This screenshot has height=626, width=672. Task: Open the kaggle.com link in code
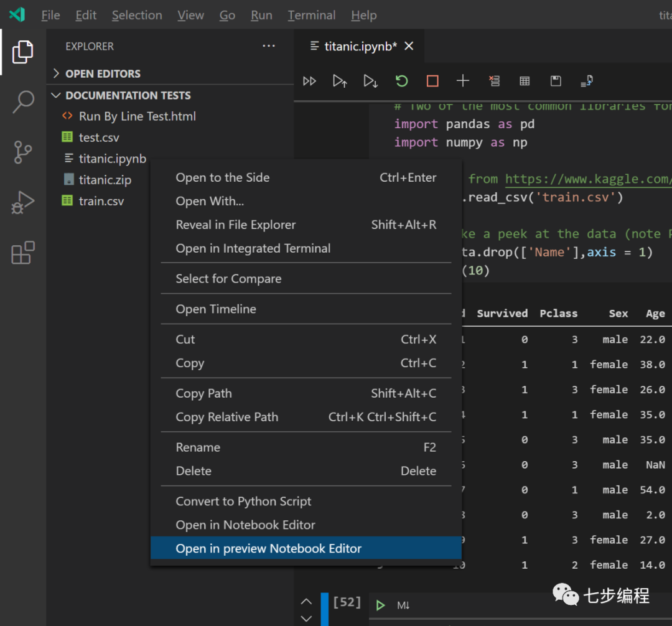(587, 179)
